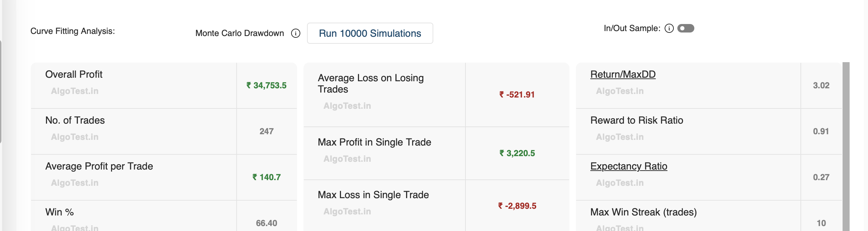Select the No. of Trades value 247
This screenshot has height=231, width=868.
pyautogui.click(x=266, y=131)
